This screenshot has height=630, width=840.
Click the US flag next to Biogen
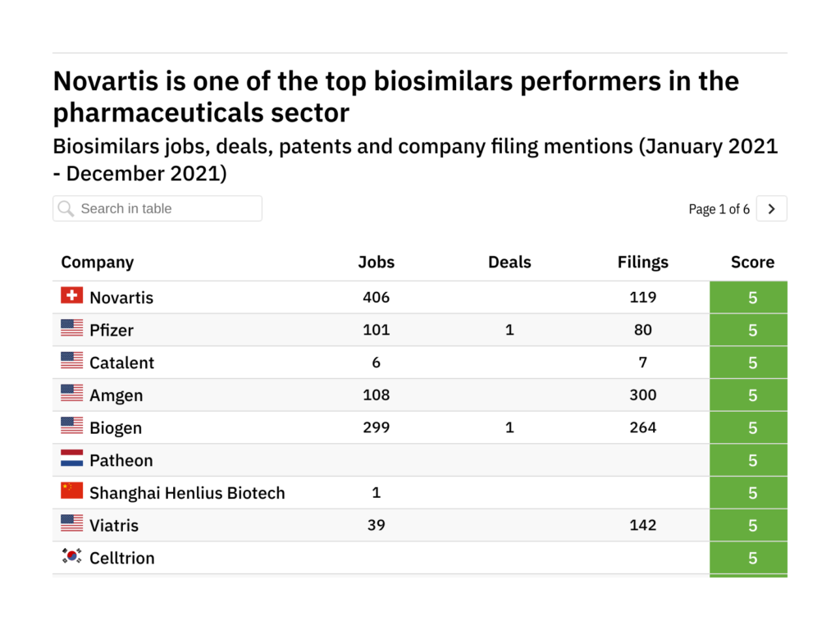[x=72, y=426]
